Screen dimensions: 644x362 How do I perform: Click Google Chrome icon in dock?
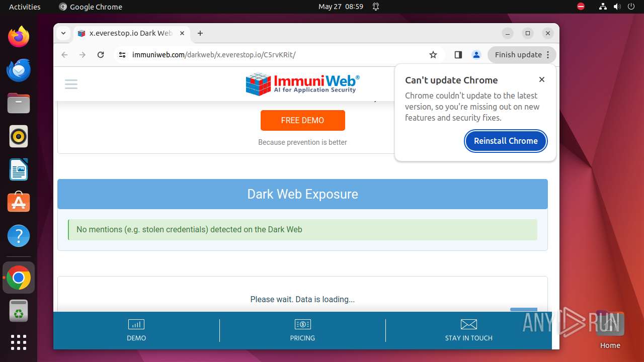19,278
